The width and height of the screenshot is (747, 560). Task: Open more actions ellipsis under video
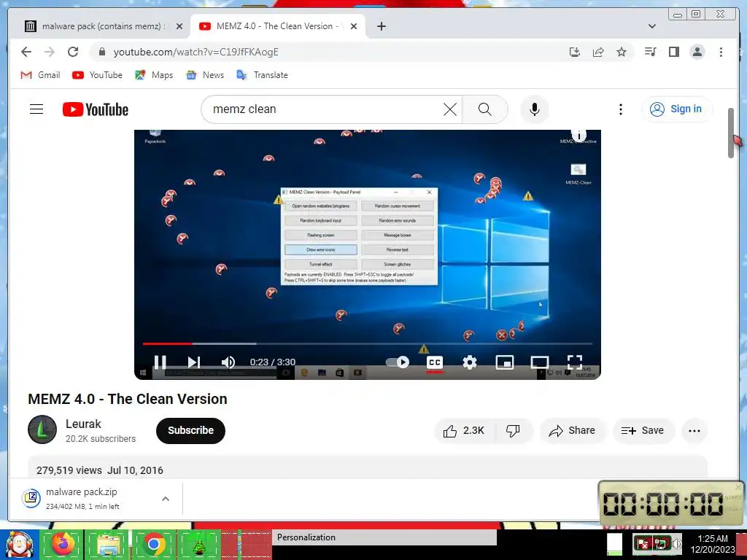click(x=694, y=430)
